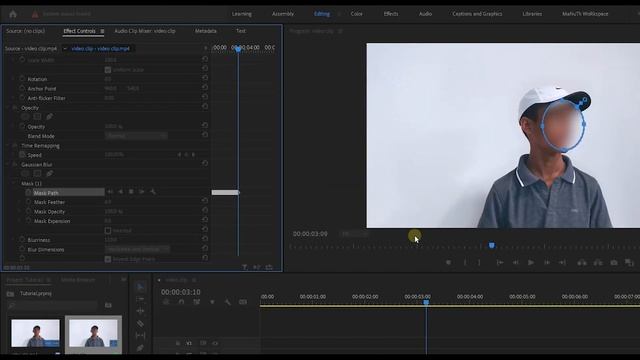Toggle Mask Expansion animation stopwatch
The image size is (640, 360).
[29, 221]
